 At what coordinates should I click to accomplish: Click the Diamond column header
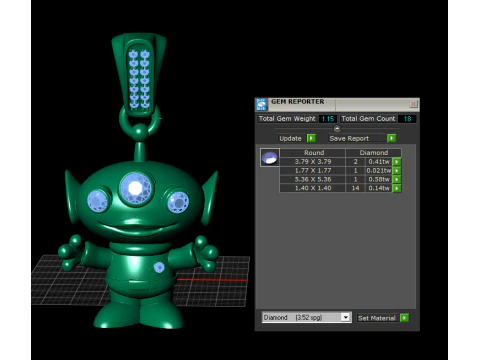pyautogui.click(x=374, y=153)
